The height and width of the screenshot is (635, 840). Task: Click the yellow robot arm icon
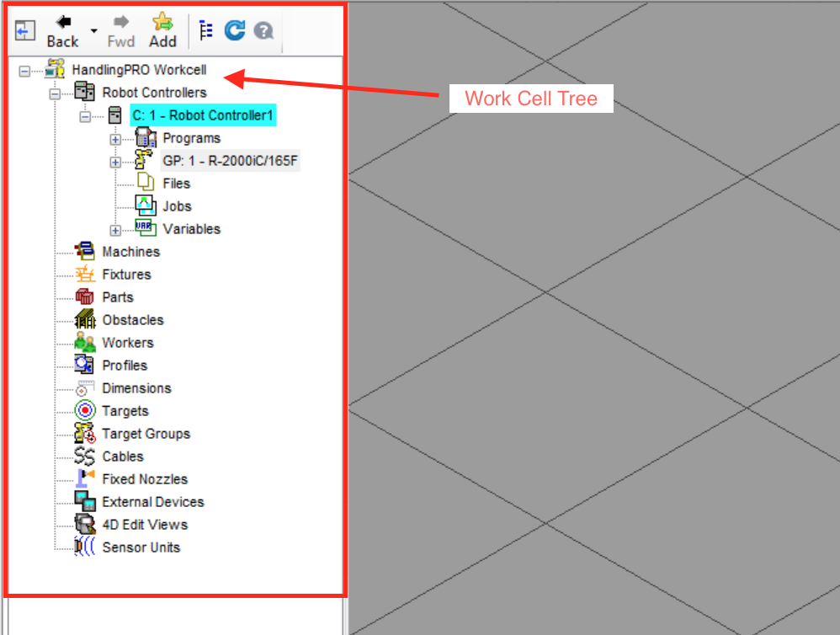[x=144, y=160]
